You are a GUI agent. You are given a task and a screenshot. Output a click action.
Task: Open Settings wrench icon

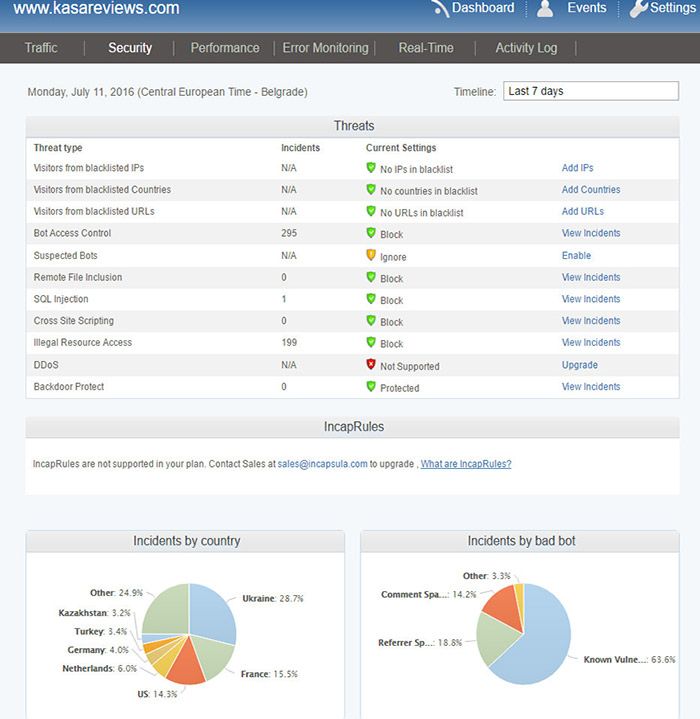pyautogui.click(x=638, y=9)
